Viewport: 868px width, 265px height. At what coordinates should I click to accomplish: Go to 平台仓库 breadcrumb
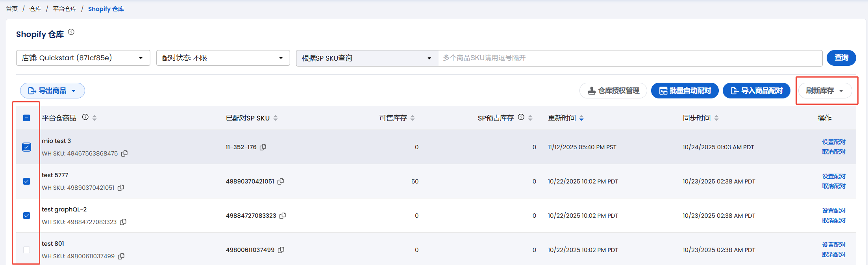pos(65,9)
